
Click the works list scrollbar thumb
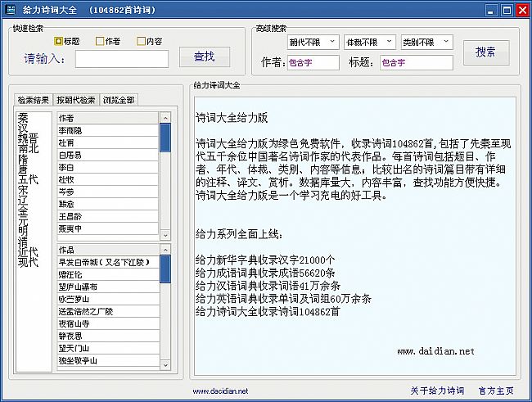(165, 269)
